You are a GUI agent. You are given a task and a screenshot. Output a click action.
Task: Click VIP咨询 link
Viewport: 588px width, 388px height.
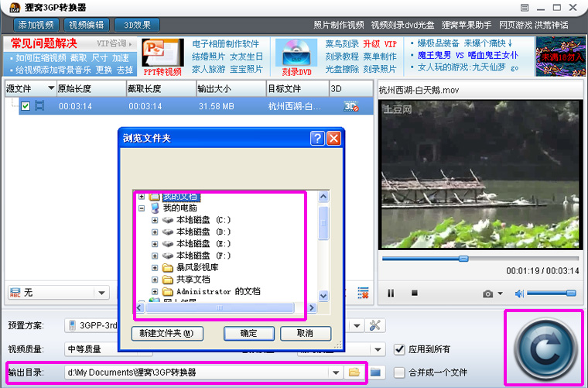[x=114, y=43]
